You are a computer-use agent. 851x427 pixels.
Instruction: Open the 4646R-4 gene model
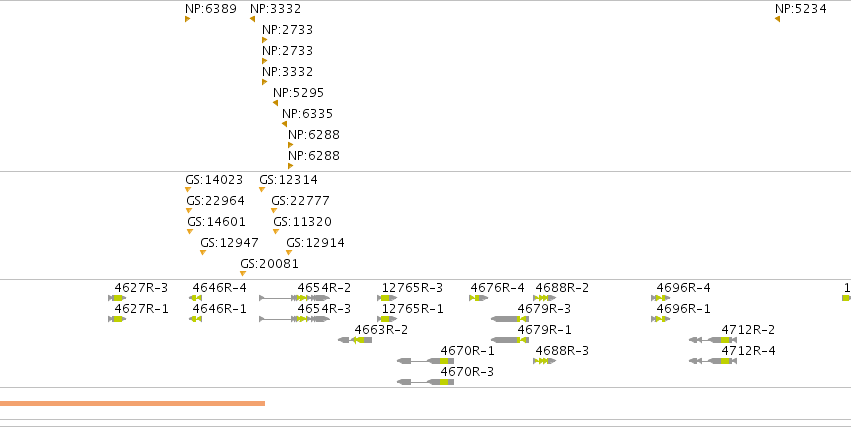tap(195, 298)
